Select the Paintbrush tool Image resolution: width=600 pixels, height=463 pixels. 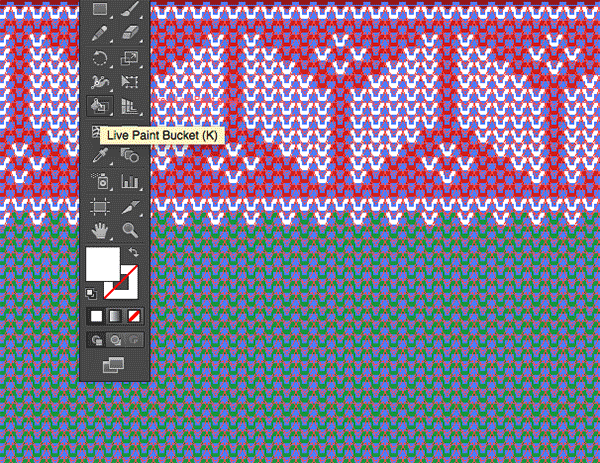click(x=130, y=9)
